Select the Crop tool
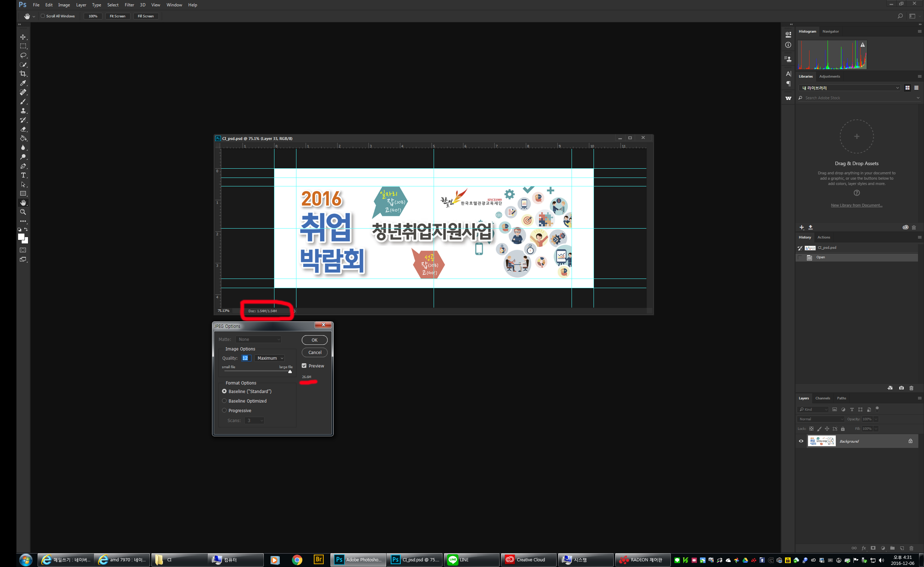 tap(23, 74)
